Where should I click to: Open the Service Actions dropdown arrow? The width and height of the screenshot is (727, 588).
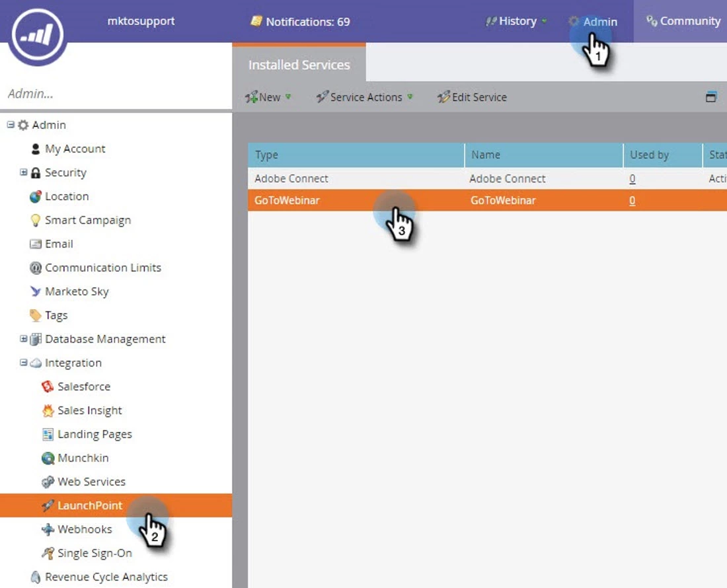410,97
